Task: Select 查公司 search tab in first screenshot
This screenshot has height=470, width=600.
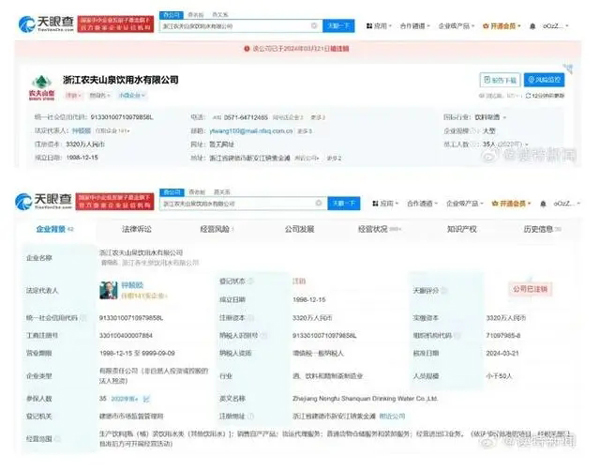Action: click(171, 15)
